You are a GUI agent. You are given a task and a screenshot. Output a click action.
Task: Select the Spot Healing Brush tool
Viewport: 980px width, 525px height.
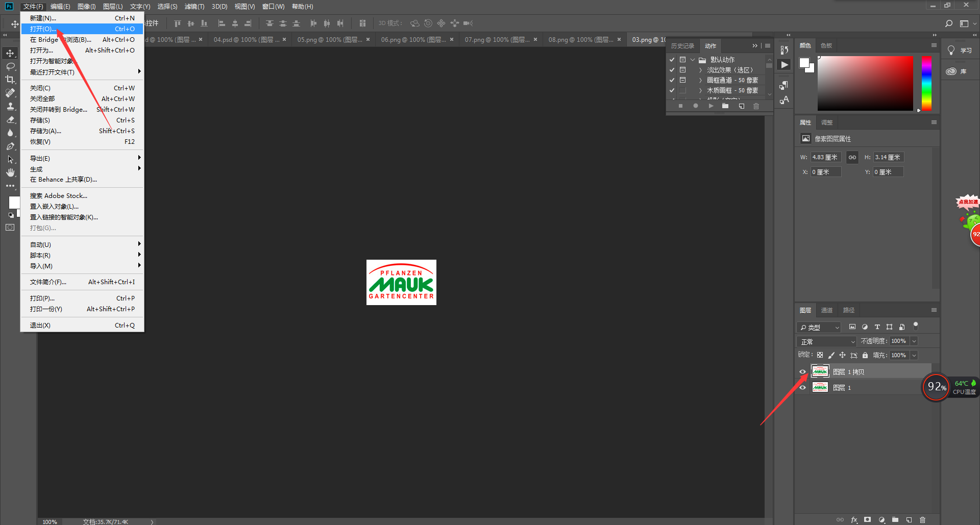[x=10, y=93]
